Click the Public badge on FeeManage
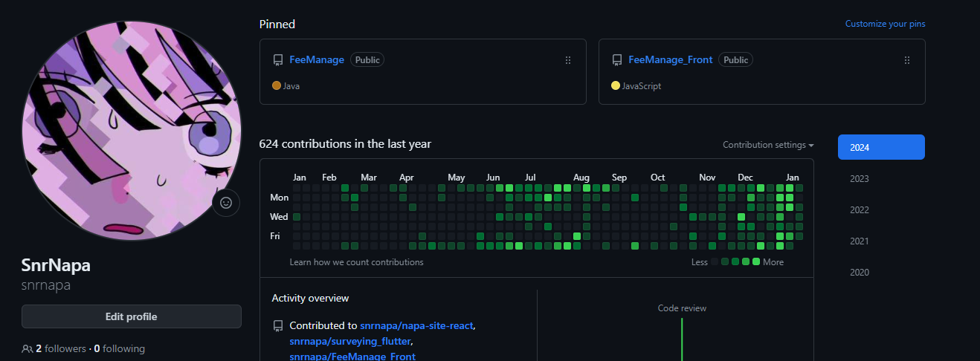980x361 pixels. point(367,60)
